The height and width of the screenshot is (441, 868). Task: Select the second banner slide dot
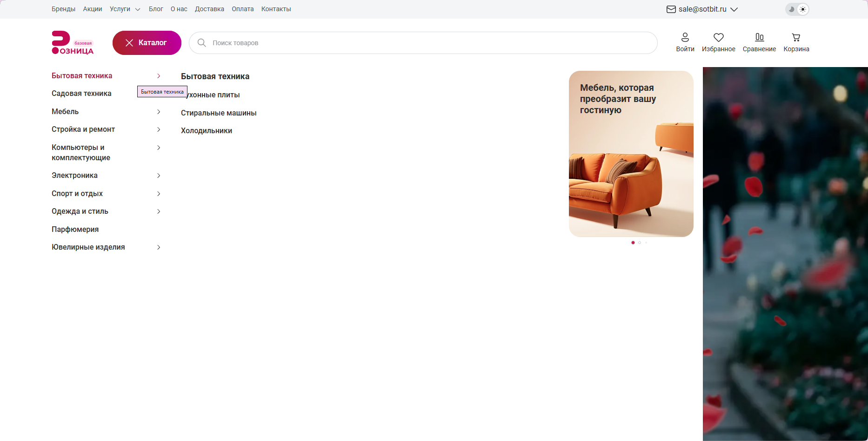(640, 243)
